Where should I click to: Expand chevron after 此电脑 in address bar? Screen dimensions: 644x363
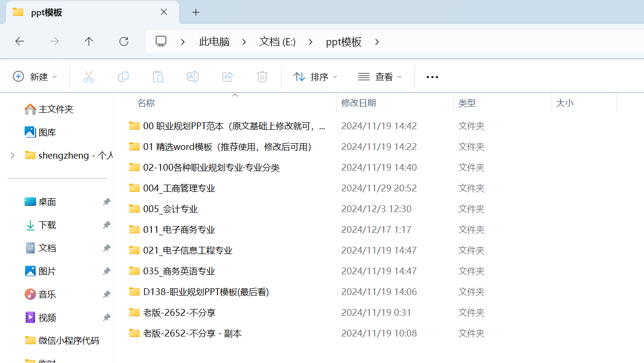click(x=244, y=42)
